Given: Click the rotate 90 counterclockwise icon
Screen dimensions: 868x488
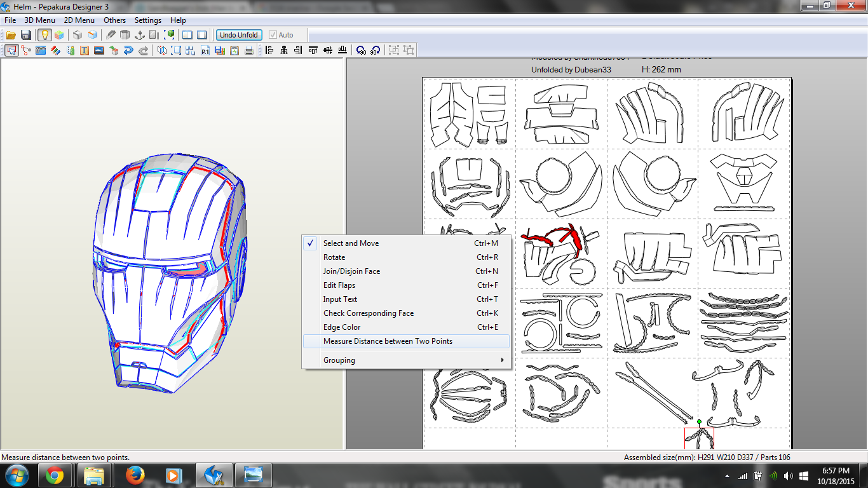Looking at the screenshot, I should point(361,50).
